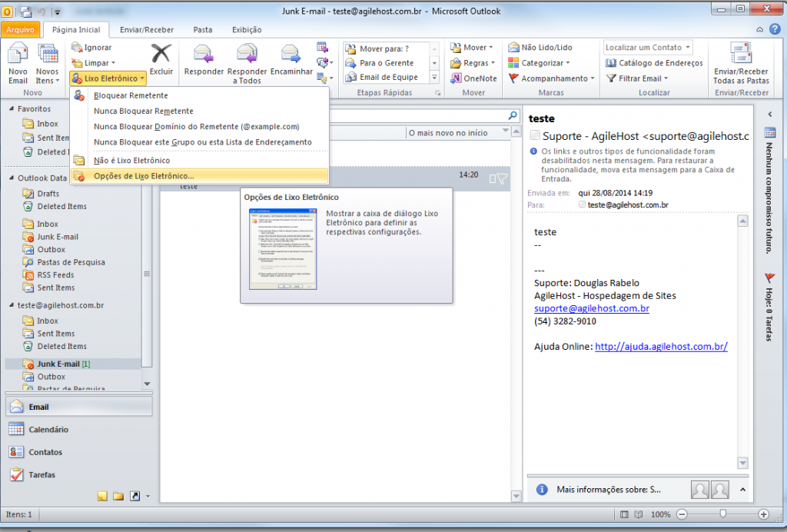Click the first contact photo placeholder
The image size is (787, 532).
[699, 490]
